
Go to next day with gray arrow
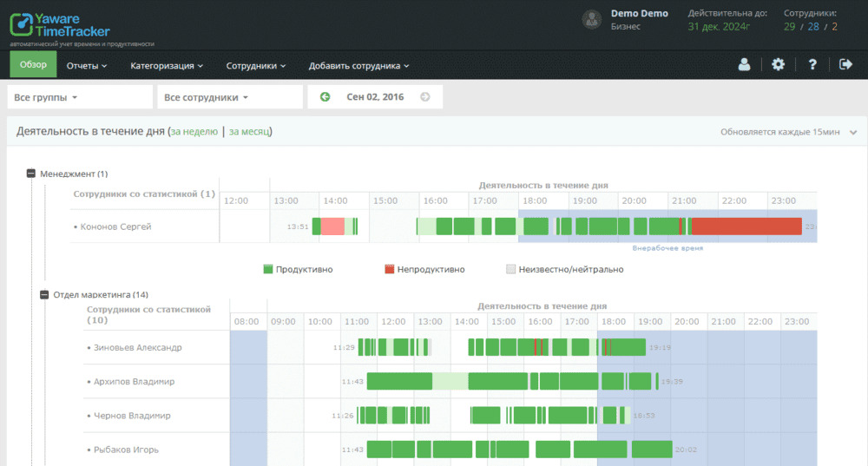coord(425,97)
